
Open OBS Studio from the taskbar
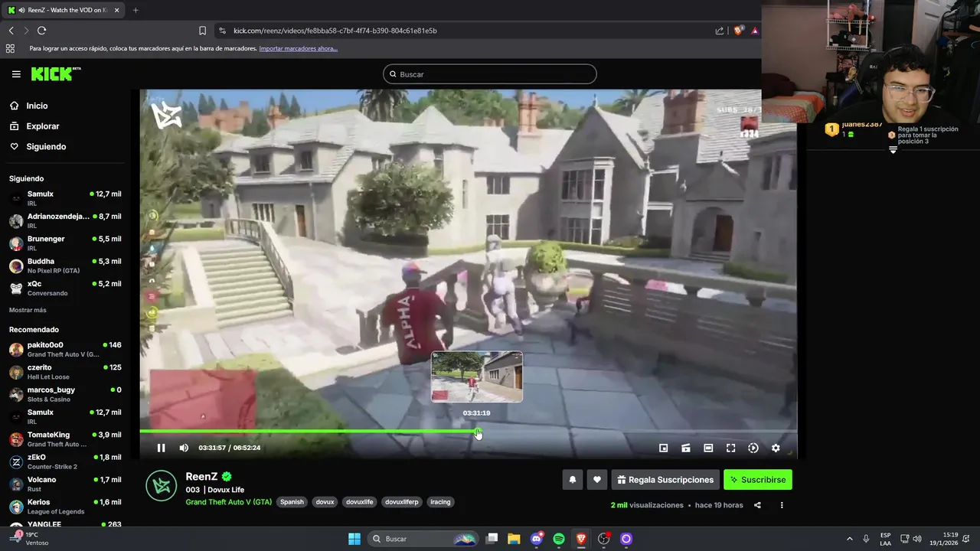(x=604, y=539)
